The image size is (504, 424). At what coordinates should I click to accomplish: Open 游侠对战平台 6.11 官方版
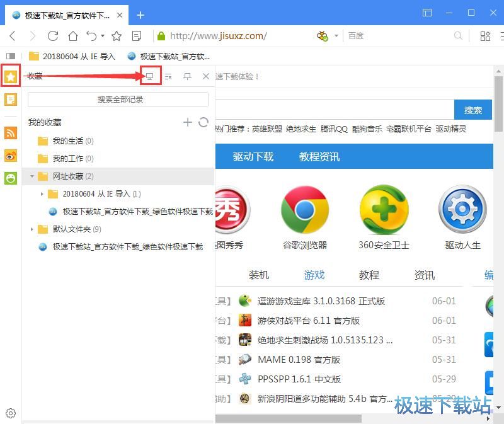pyautogui.click(x=308, y=321)
